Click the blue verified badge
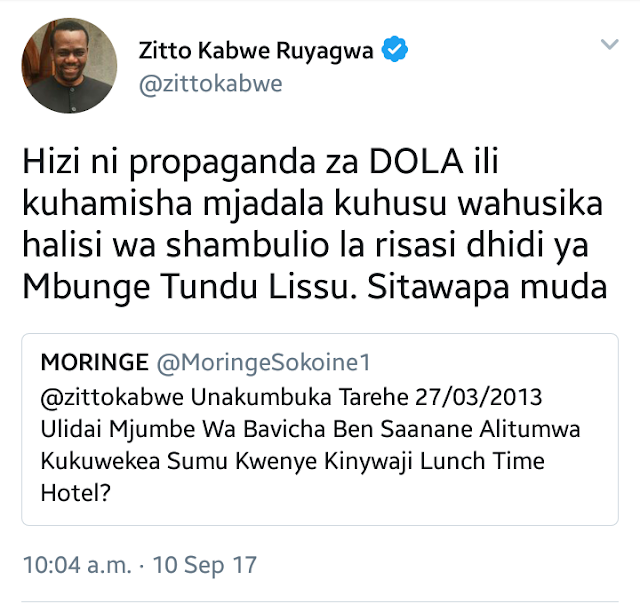 click(x=394, y=49)
